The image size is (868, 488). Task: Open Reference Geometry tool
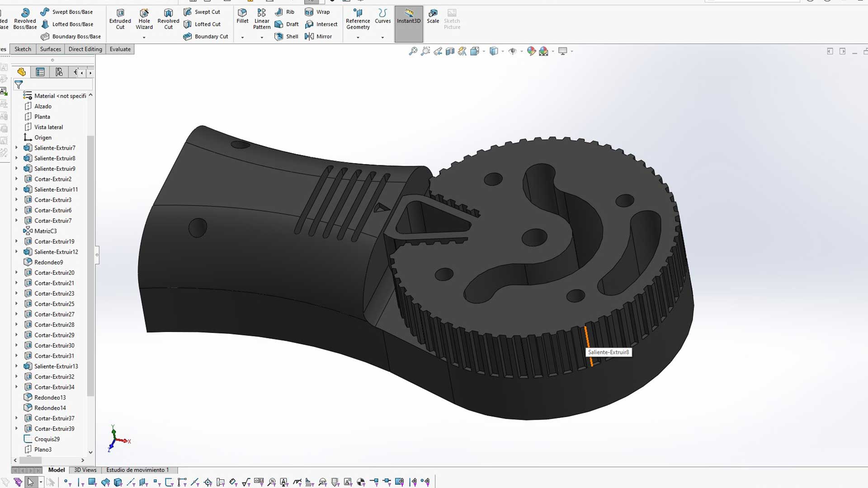pyautogui.click(x=358, y=19)
